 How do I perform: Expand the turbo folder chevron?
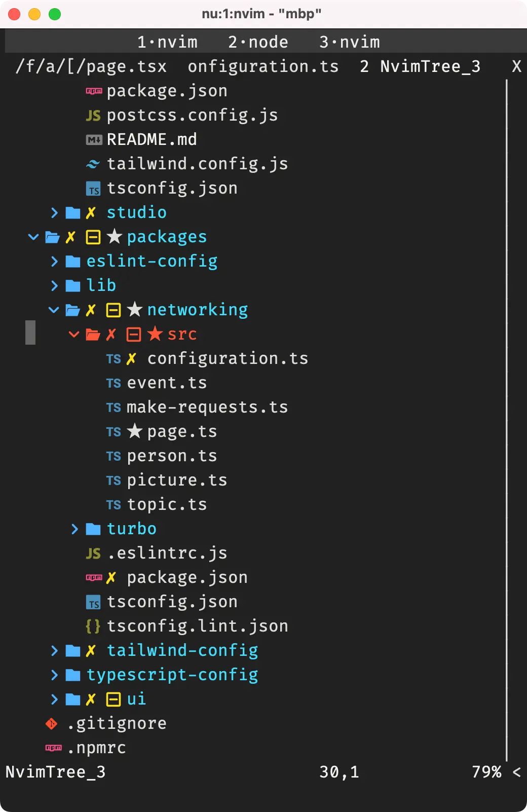(74, 529)
